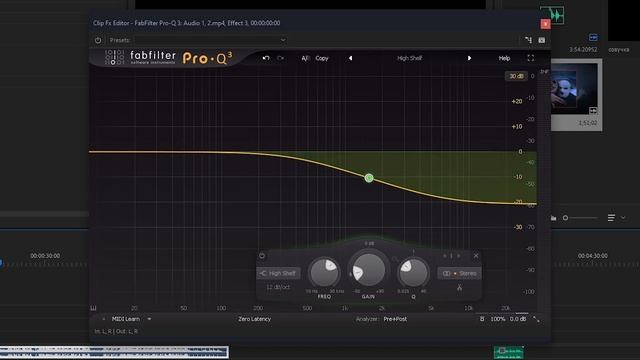Image resolution: width=640 pixels, height=360 pixels.
Task: Delete the band with the X icon
Action: point(476,256)
